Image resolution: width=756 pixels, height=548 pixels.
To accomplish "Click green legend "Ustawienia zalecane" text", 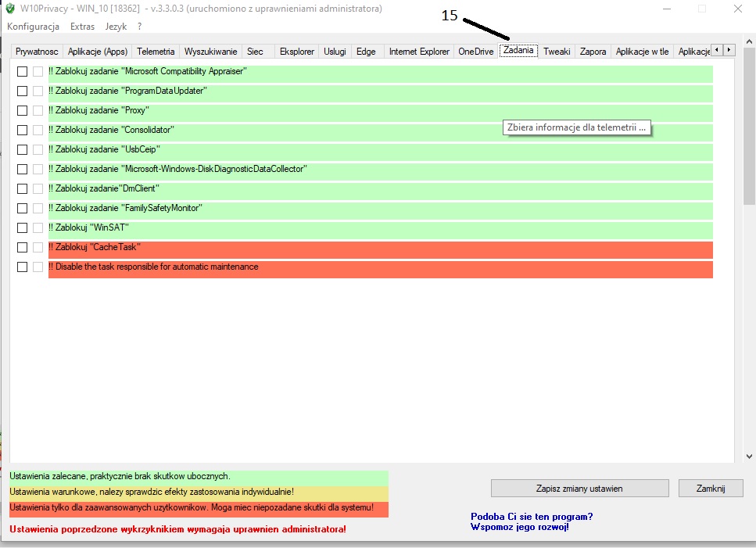I will (x=120, y=476).
